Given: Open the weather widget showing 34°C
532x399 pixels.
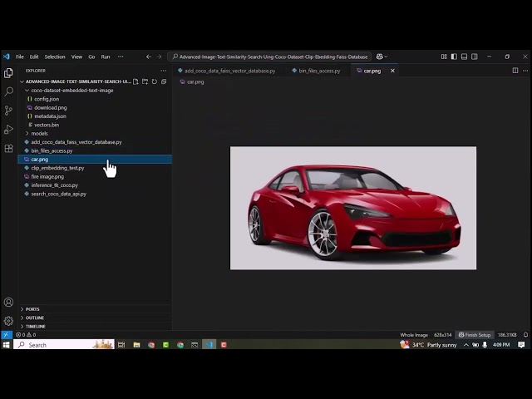Looking at the screenshot, I should pyautogui.click(x=428, y=345).
